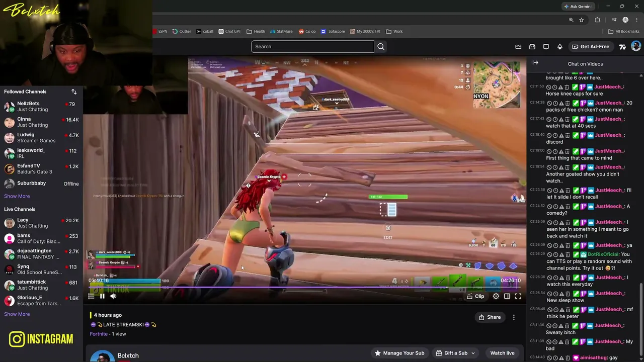Open more options beside Share

click(514, 317)
